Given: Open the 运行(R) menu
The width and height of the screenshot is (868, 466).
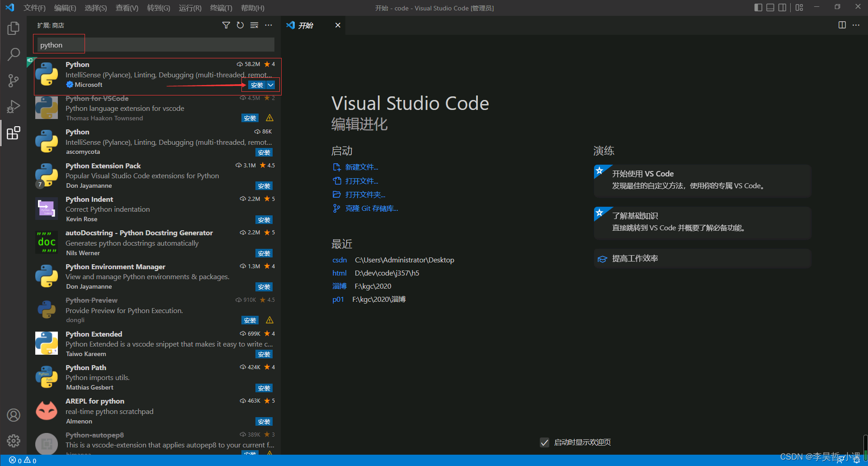Looking at the screenshot, I should [190, 8].
